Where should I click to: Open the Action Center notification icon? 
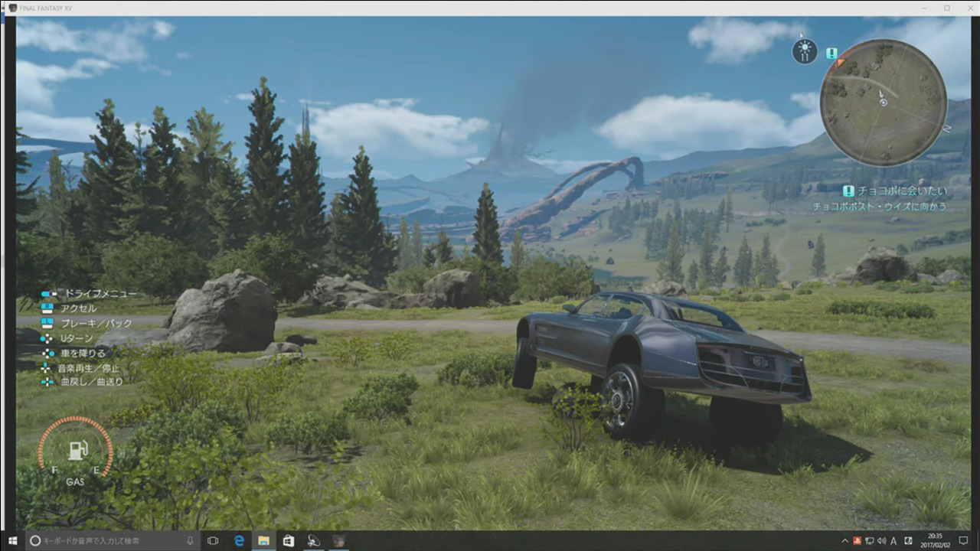coord(962,541)
